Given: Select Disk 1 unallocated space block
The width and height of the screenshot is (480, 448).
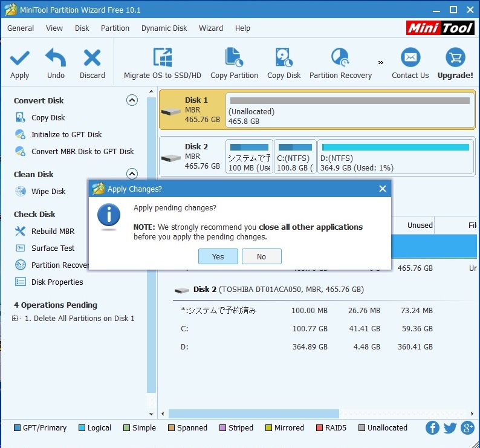Looking at the screenshot, I should click(x=349, y=110).
